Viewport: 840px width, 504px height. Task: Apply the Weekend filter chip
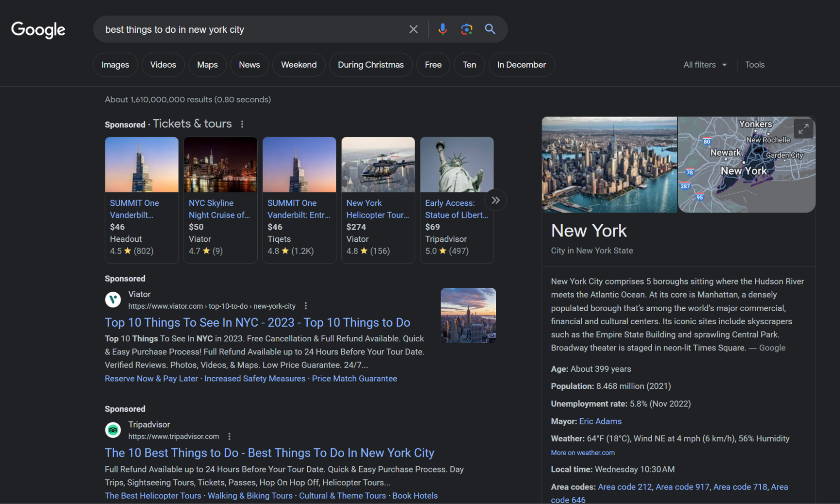[x=299, y=65]
